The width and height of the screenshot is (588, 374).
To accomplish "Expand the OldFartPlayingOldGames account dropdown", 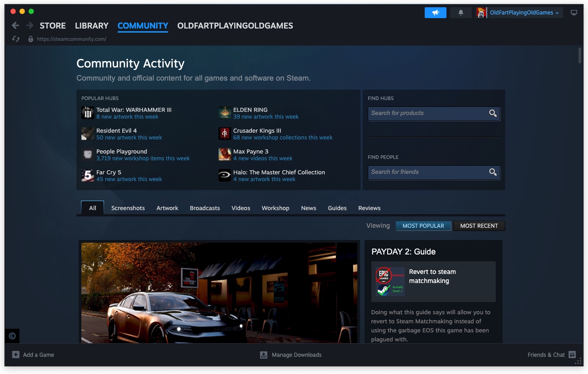I will 518,12.
